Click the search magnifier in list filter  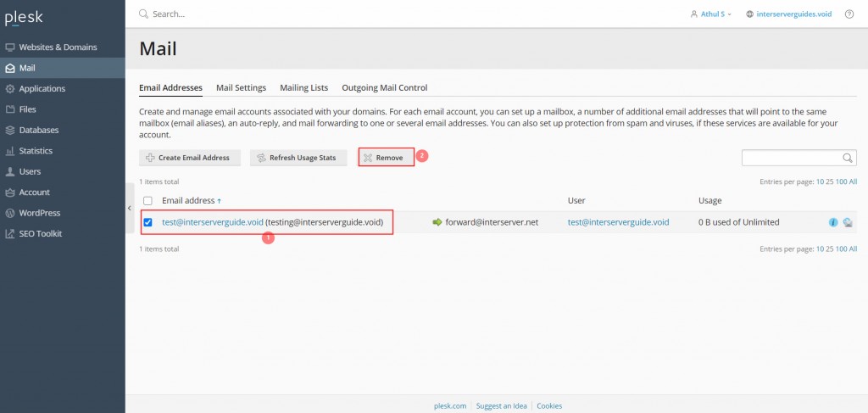point(848,158)
